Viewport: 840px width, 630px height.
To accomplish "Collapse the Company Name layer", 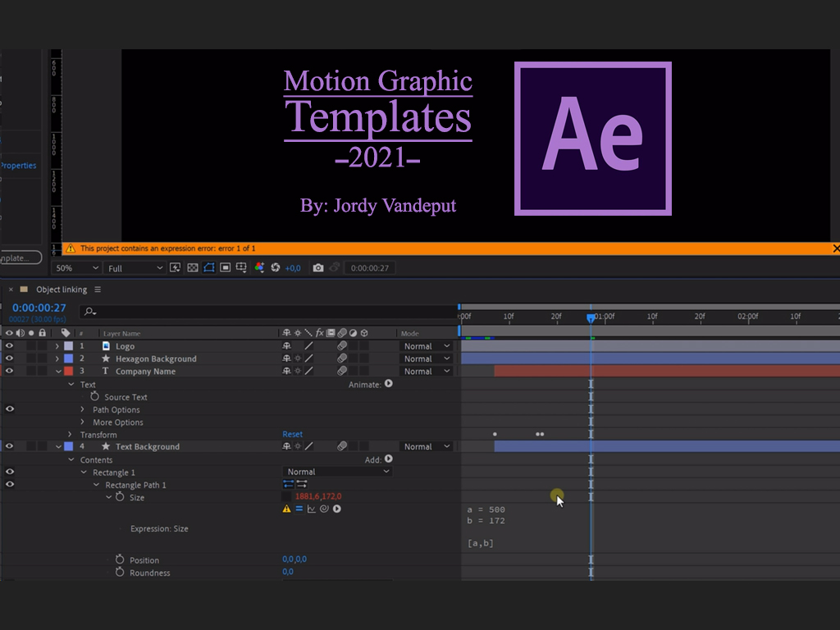I will click(x=58, y=372).
